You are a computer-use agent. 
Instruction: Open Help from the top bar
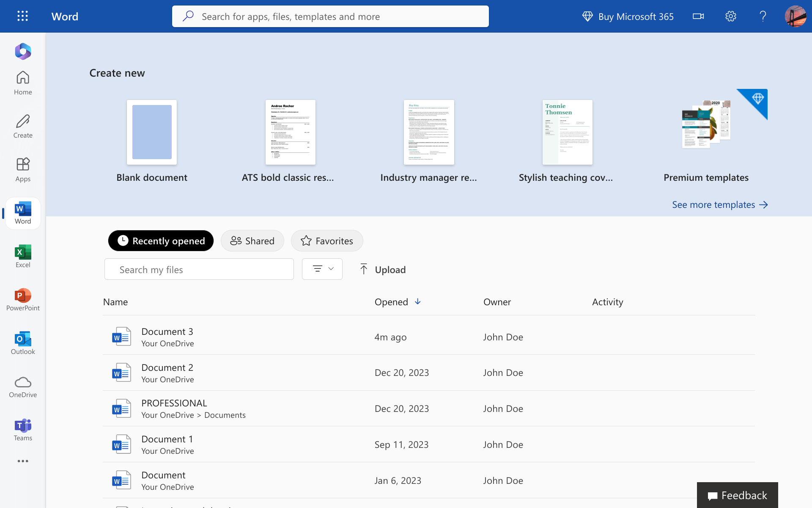(x=763, y=16)
